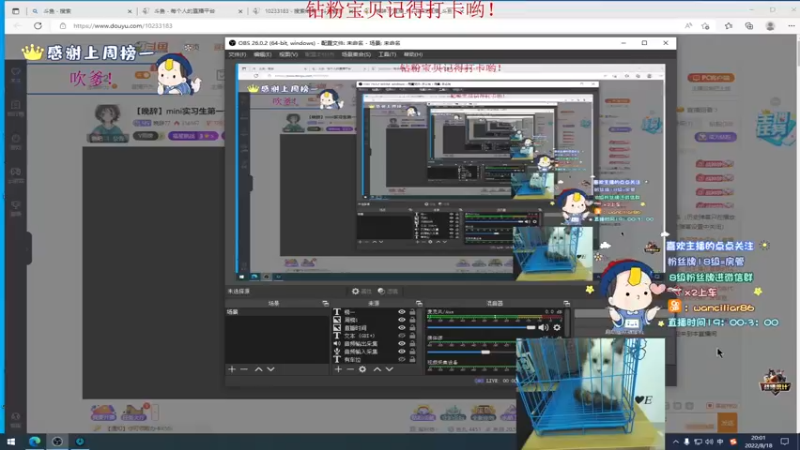
Task: Show the hidden last source in list
Action: [x=402, y=359]
